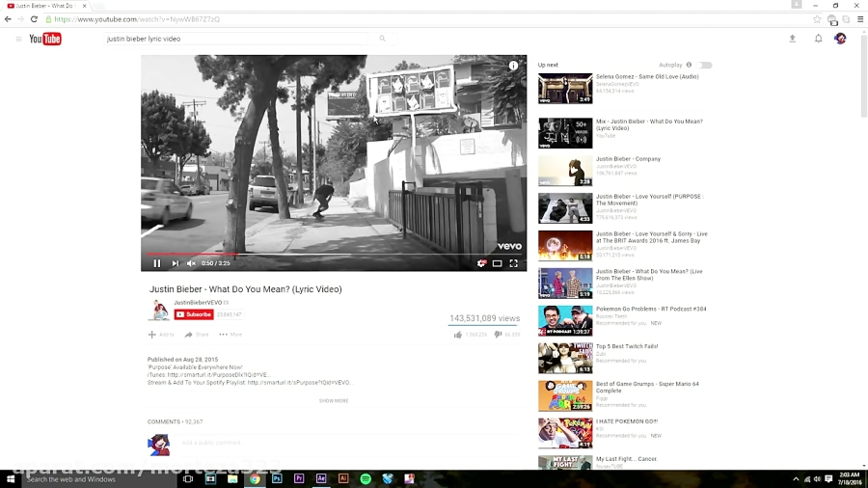The image size is (868, 488).
Task: Subscribe to JustinBieberVEVO
Action: (194, 314)
